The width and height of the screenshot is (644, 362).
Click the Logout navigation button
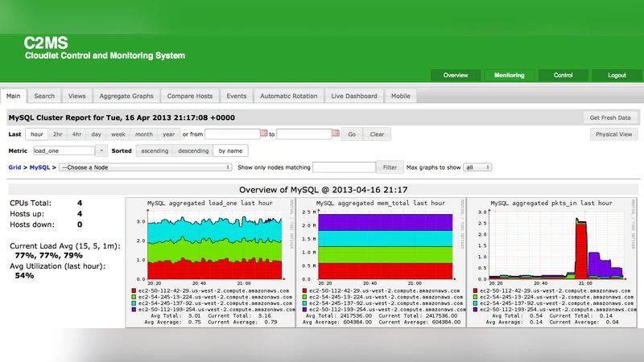[617, 75]
